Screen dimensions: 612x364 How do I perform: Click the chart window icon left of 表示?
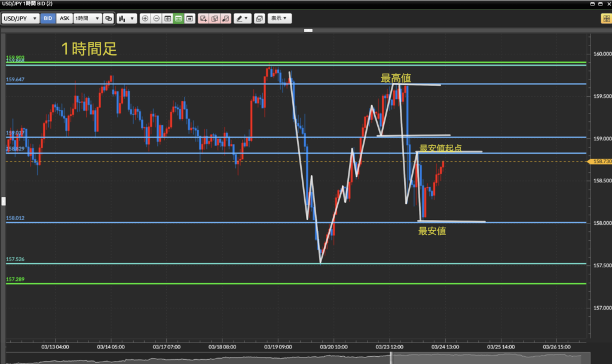tap(259, 19)
